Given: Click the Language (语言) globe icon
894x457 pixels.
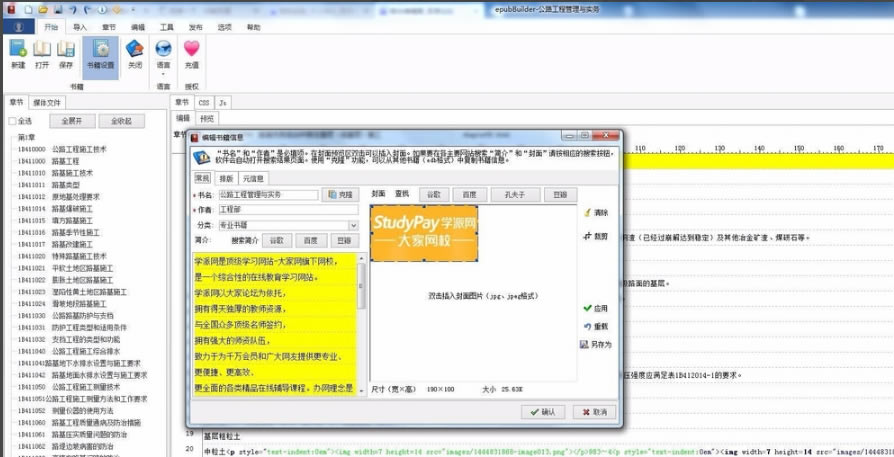Looking at the screenshot, I should (163, 50).
